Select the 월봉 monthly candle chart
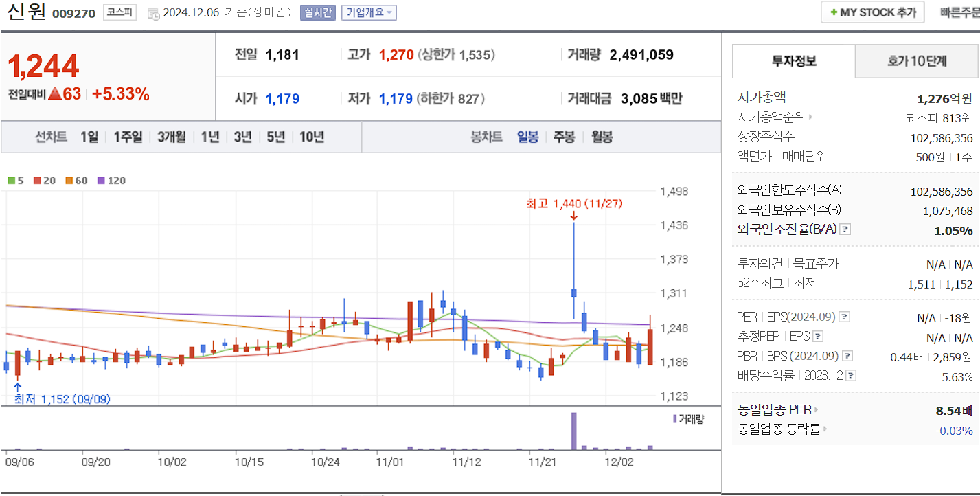This screenshot has height=496, width=980. point(602,137)
